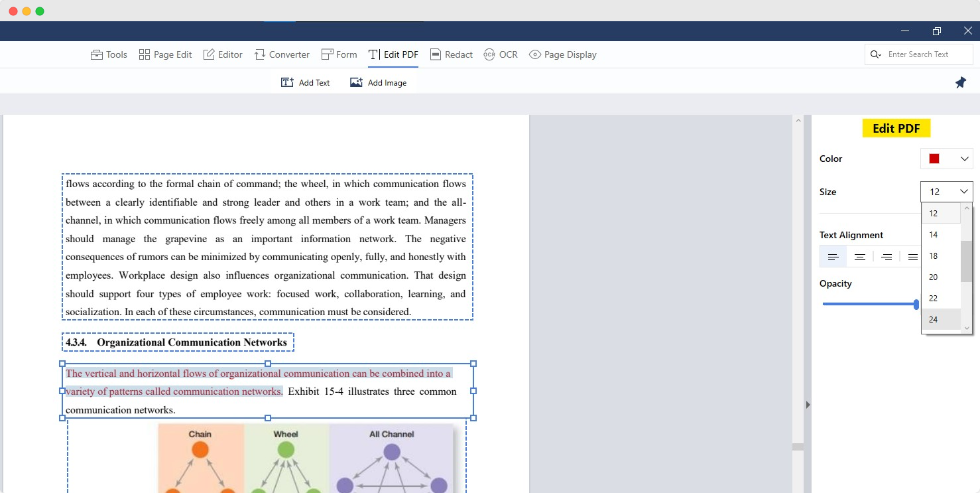
Task: Click the Add Text button
Action: pos(305,82)
